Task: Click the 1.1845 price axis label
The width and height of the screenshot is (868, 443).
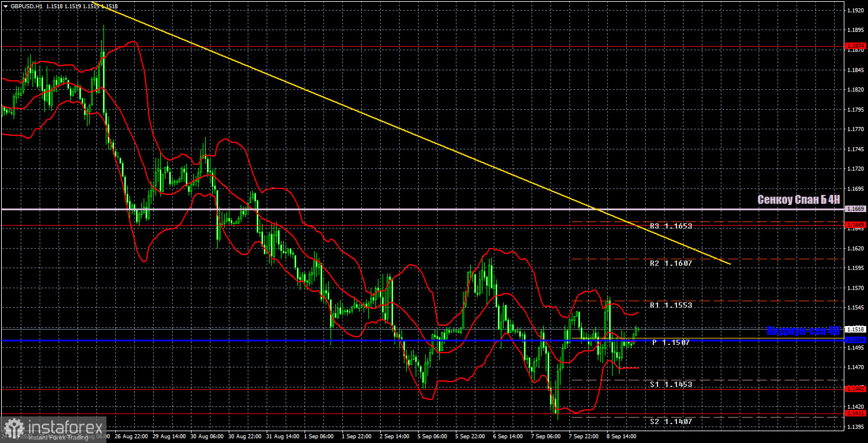Action: pos(855,70)
